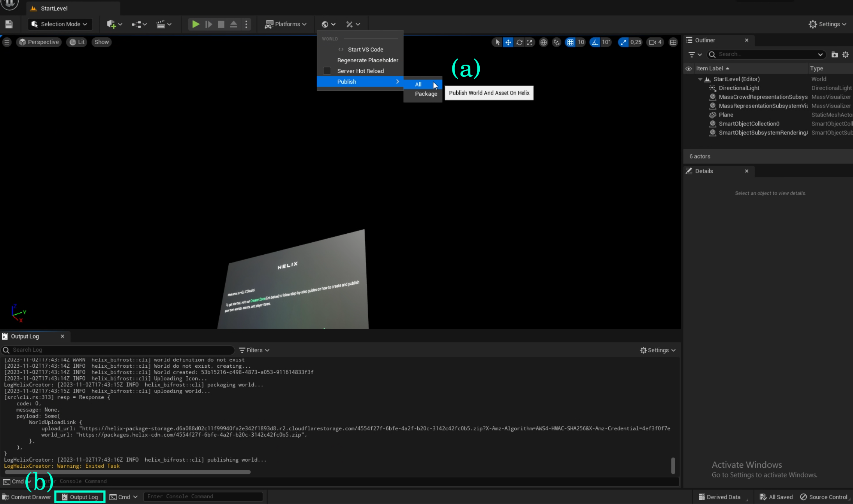The height and width of the screenshot is (504, 853).
Task: Click the Stop simulation button
Action: (x=221, y=24)
